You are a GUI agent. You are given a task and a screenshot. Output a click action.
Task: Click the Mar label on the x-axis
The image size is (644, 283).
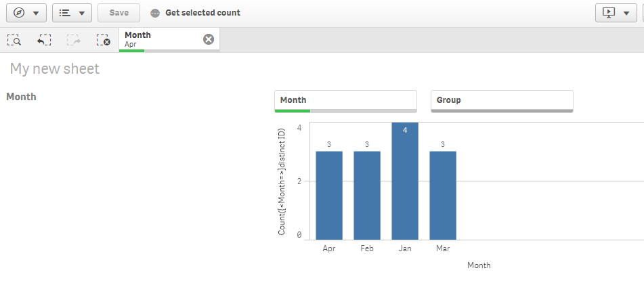[x=443, y=249]
